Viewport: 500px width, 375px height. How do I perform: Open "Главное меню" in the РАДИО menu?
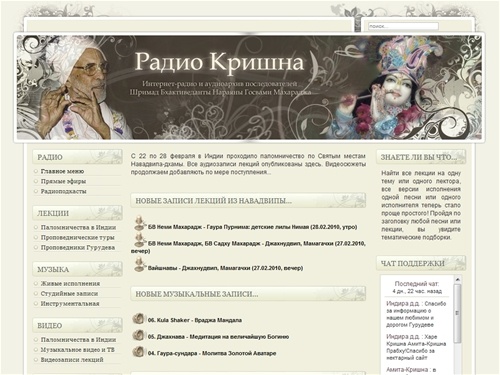point(62,171)
